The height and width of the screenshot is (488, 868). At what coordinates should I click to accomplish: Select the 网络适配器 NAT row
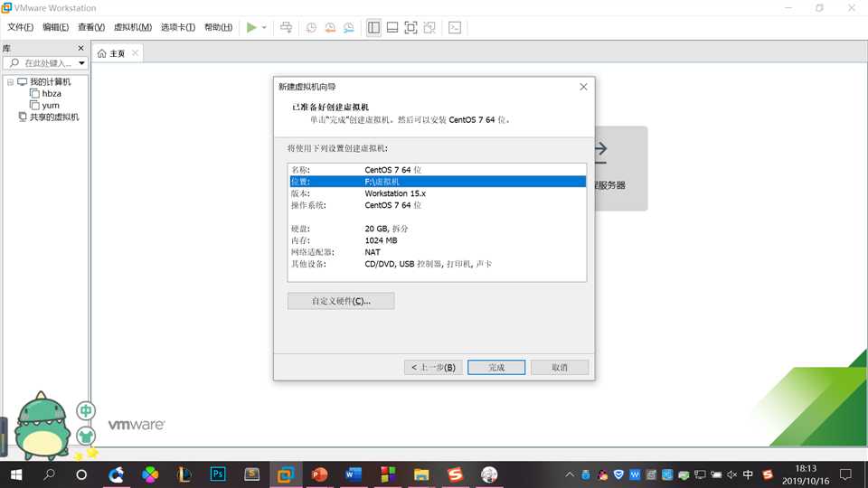coord(437,252)
